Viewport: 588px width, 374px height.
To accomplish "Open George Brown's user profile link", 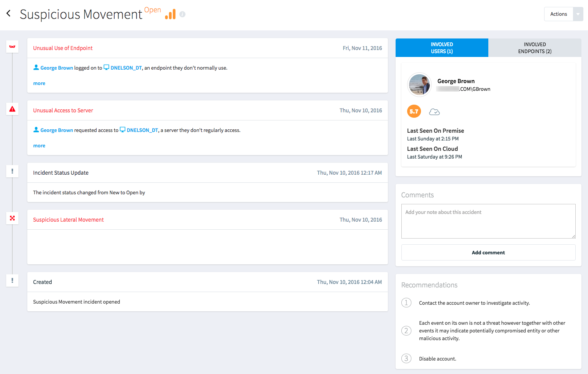I will click(x=57, y=67).
